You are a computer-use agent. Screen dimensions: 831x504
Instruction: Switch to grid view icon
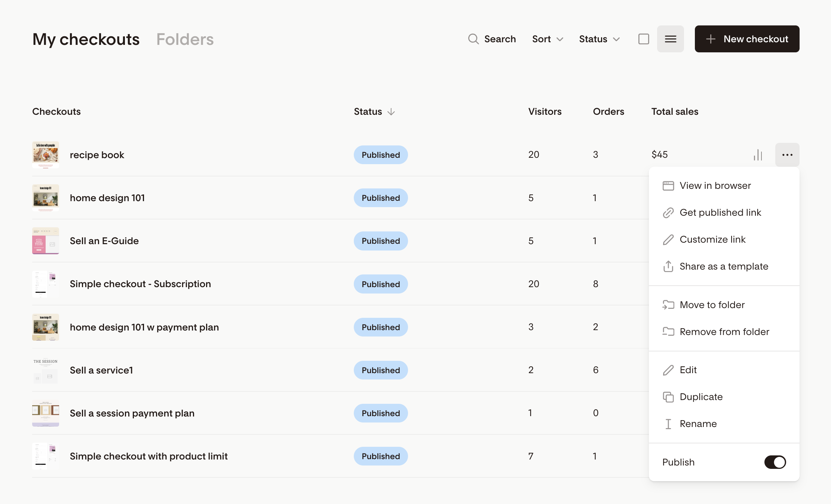point(643,39)
